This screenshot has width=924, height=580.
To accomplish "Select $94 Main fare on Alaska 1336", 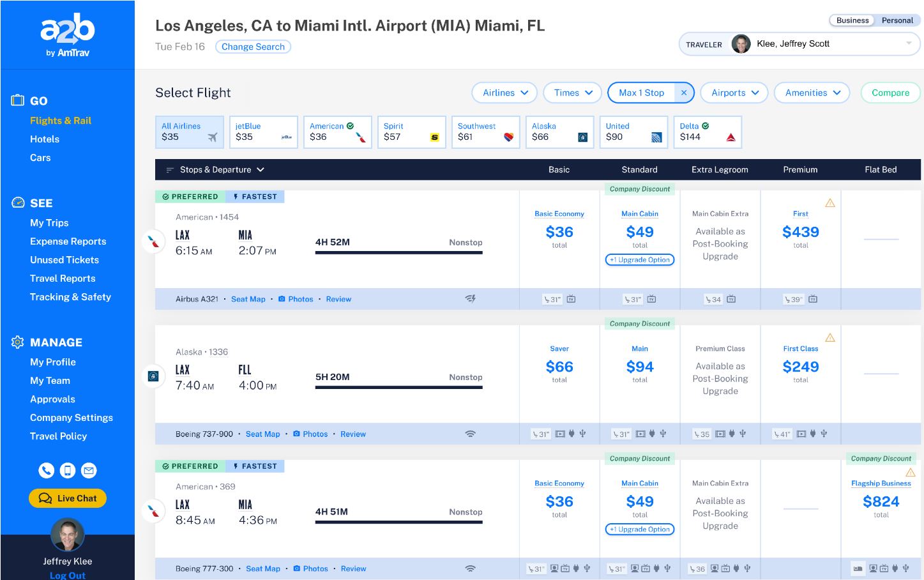I will click(x=640, y=367).
